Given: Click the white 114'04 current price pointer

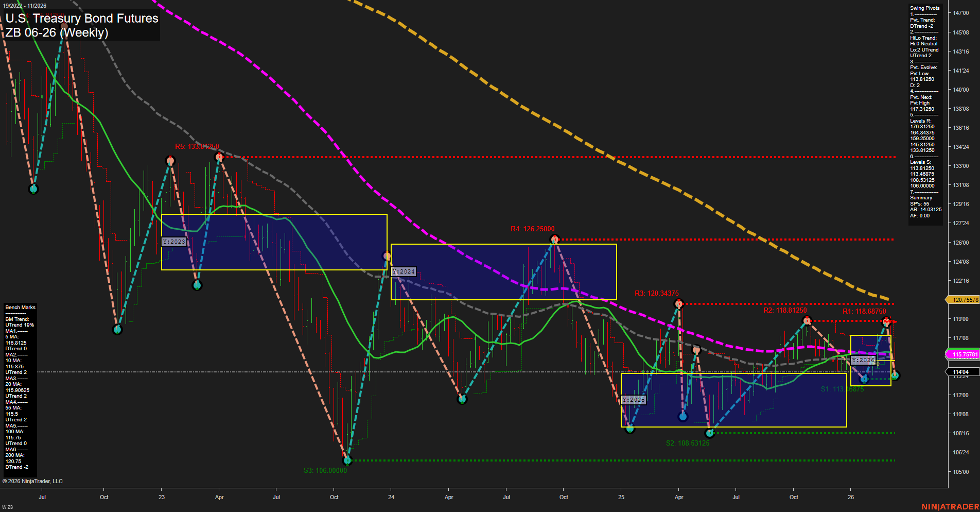Looking at the screenshot, I should [960, 371].
